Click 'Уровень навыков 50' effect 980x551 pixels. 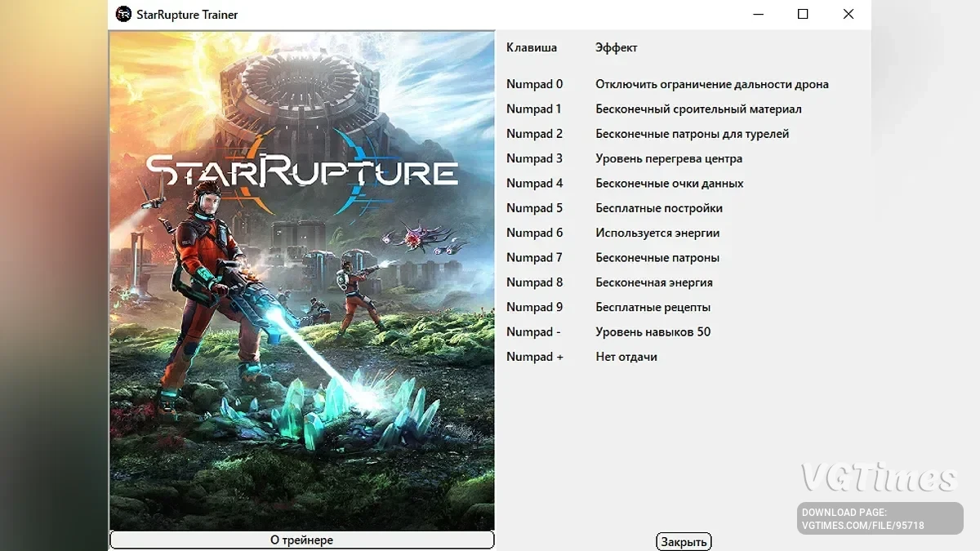coord(653,331)
